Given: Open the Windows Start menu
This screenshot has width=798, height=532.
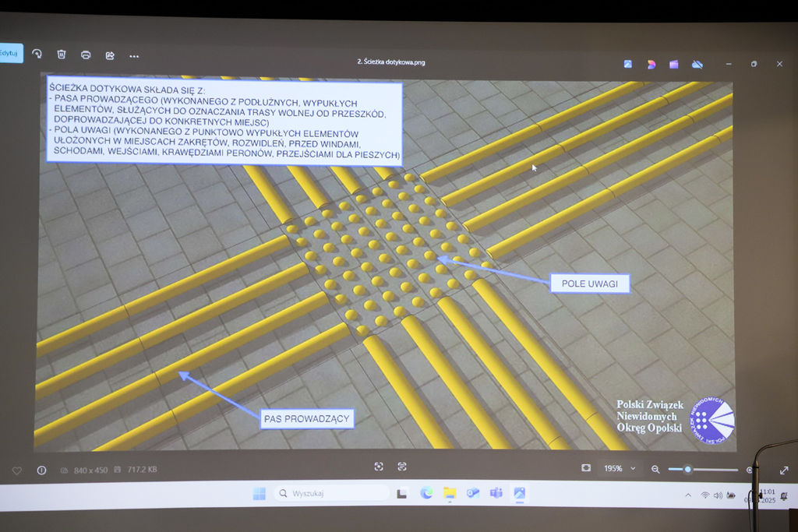Looking at the screenshot, I should point(259,493).
